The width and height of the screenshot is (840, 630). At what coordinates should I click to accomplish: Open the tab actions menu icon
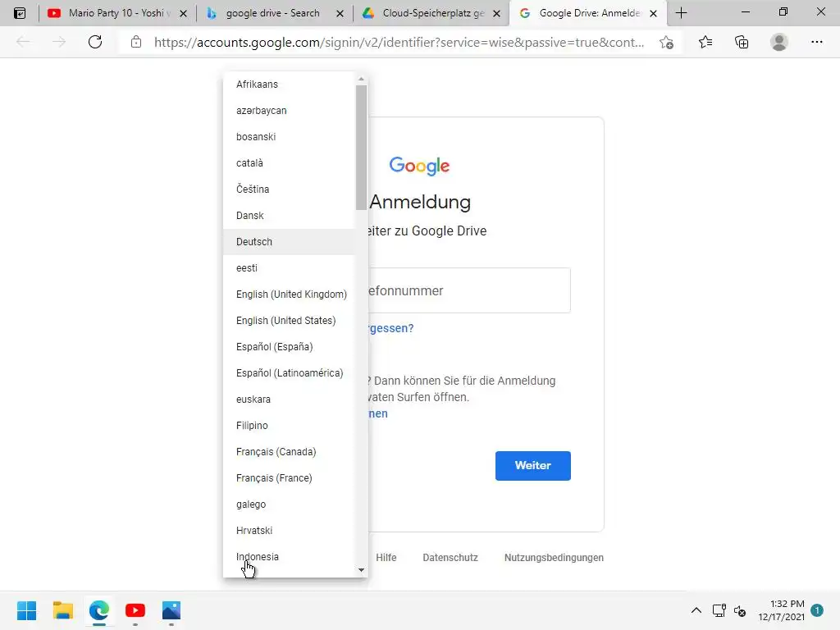click(x=20, y=13)
